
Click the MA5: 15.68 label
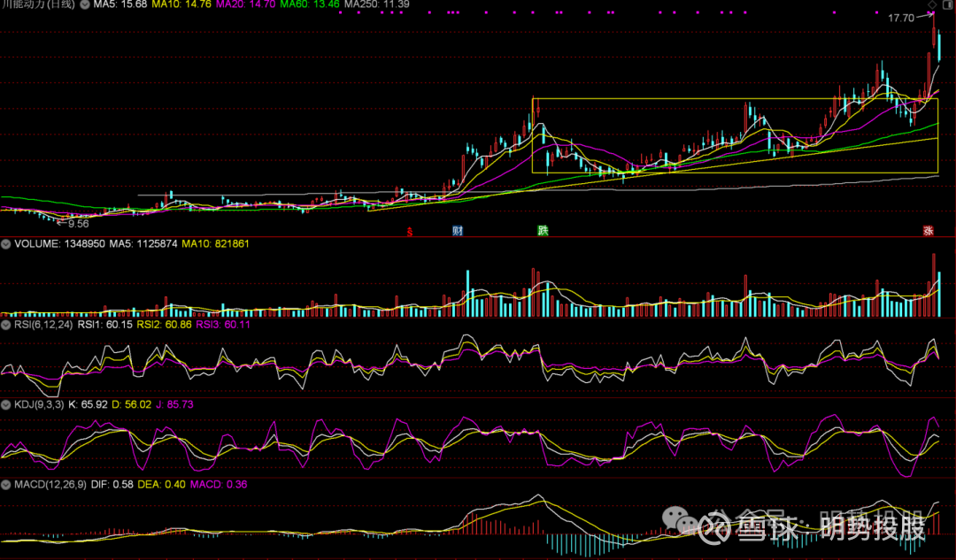tap(120, 4)
